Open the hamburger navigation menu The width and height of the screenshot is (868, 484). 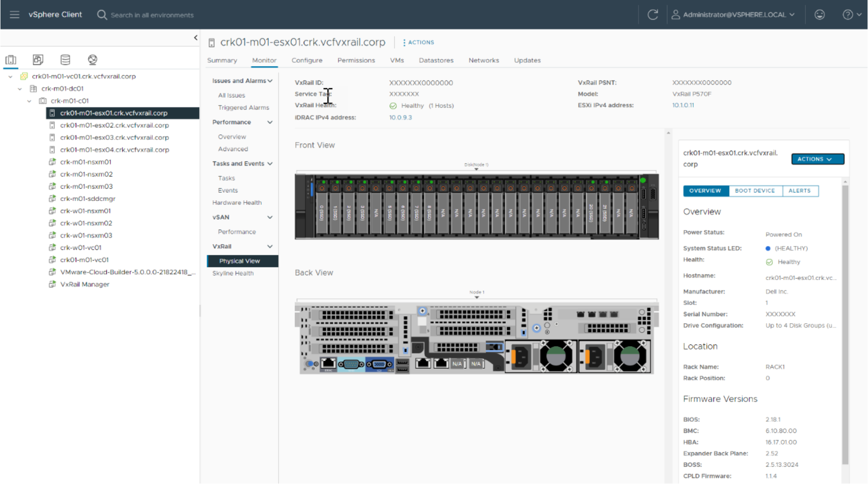(x=14, y=14)
